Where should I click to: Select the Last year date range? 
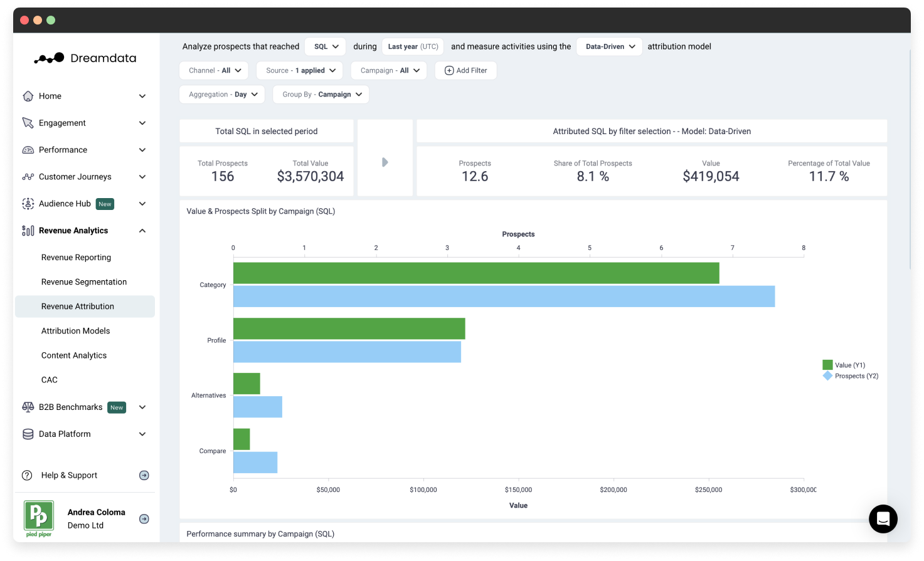(412, 46)
